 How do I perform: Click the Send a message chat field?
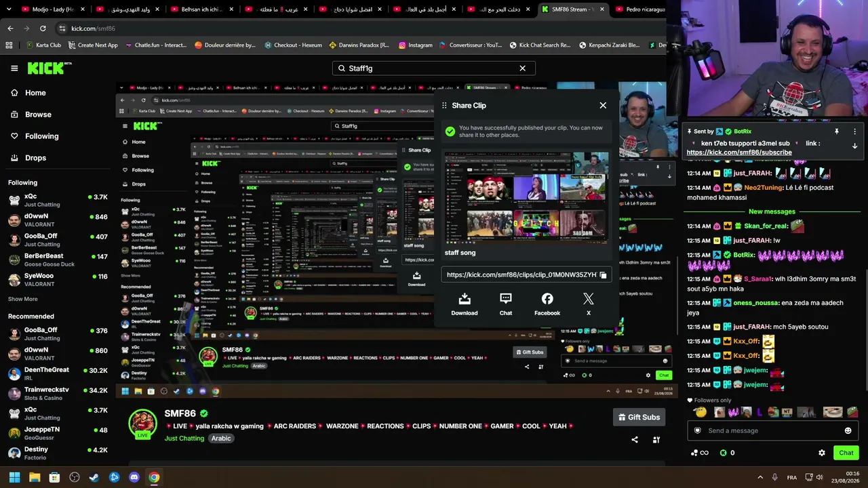(x=772, y=431)
